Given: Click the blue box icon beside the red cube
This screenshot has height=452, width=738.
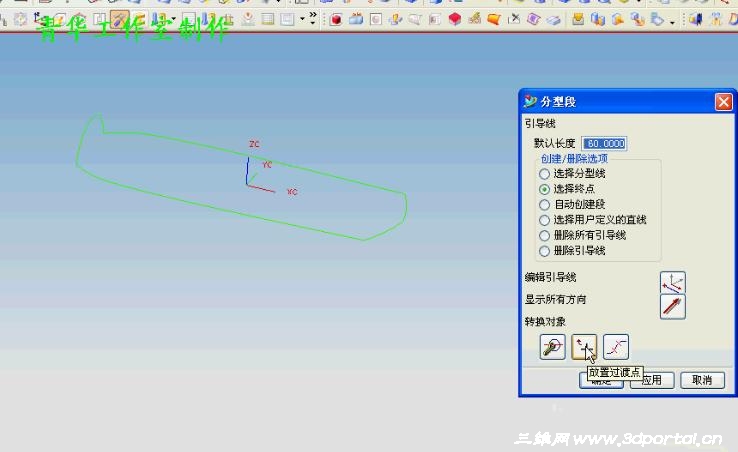Looking at the screenshot, I should [356, 19].
